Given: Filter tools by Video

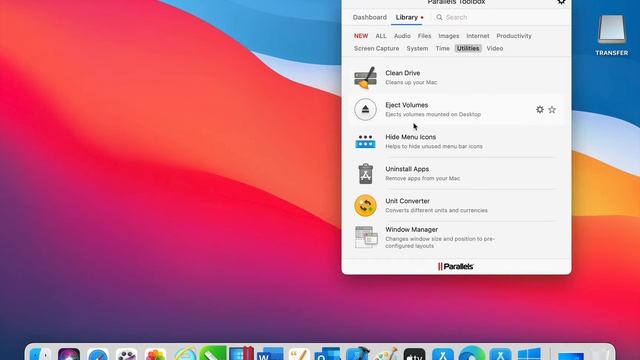Looking at the screenshot, I should point(495,48).
